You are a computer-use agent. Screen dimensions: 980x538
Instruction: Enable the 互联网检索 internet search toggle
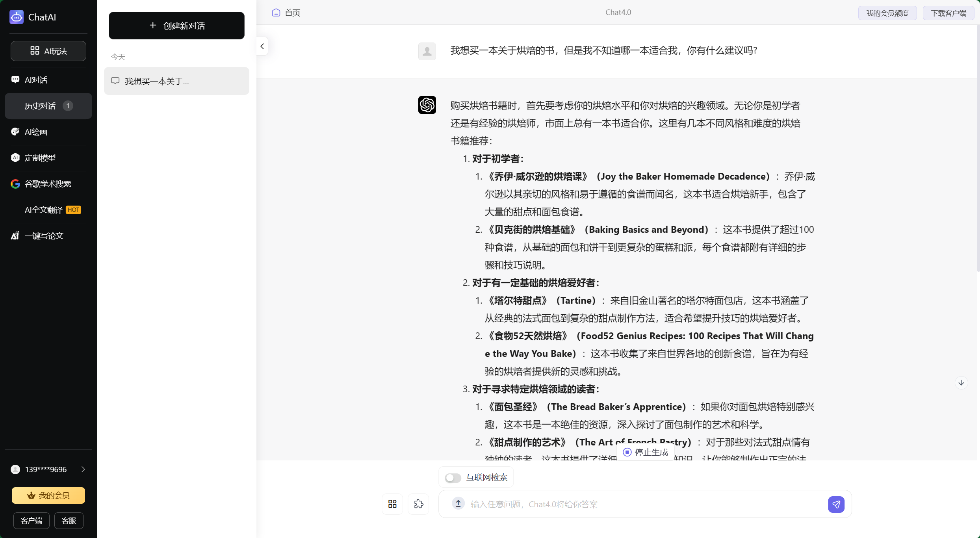[x=452, y=477]
